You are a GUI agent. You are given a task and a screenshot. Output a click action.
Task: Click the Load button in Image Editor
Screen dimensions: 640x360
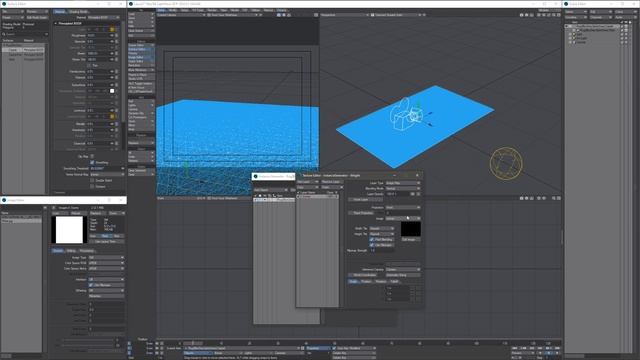tap(59, 213)
